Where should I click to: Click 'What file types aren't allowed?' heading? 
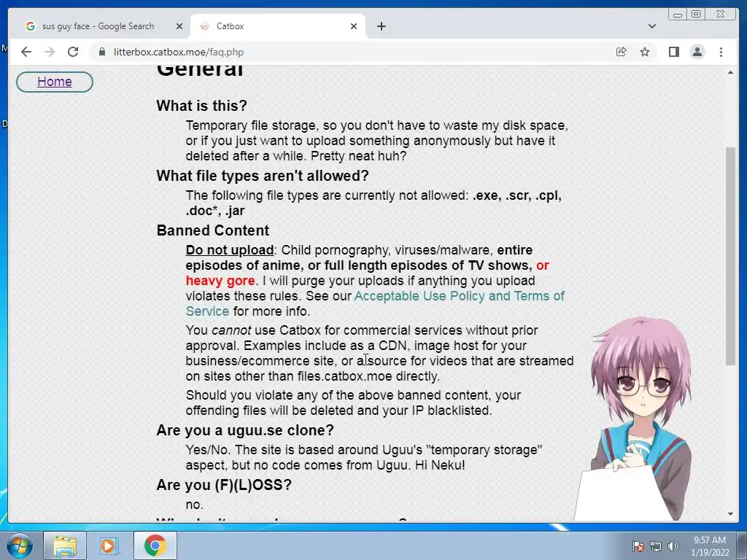tap(263, 176)
